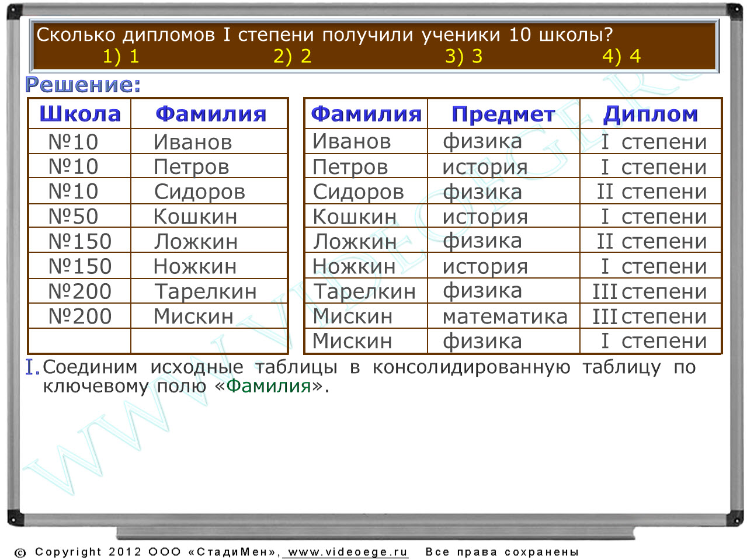The image size is (747, 560).
Task: Click "Copyright 2012 ООО «СтадиМен»" footer text
Action: (157, 552)
